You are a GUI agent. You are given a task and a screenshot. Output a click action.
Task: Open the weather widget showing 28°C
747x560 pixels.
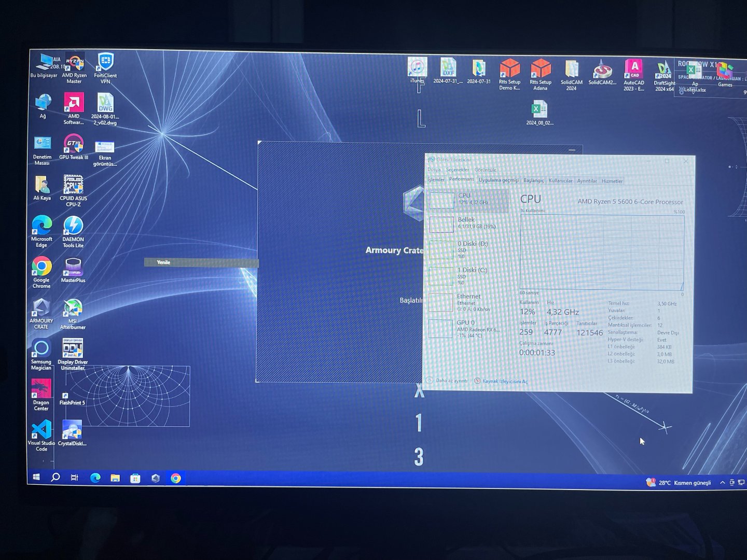[679, 483]
